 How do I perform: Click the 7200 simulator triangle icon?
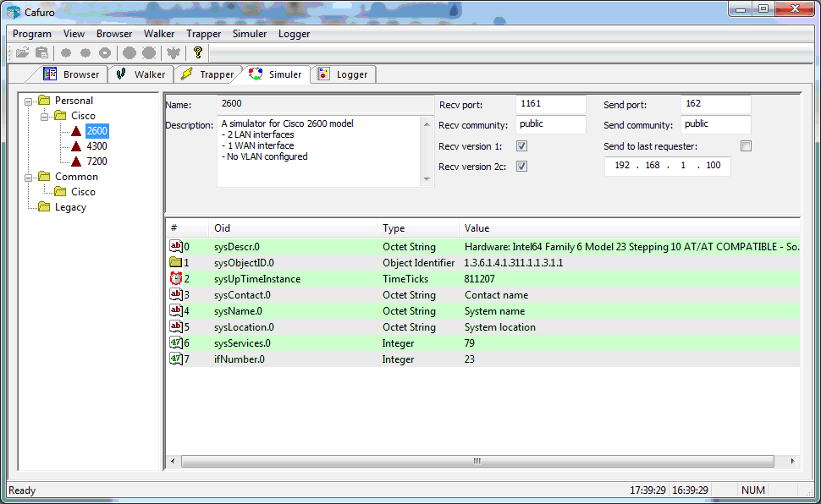pyautogui.click(x=76, y=162)
